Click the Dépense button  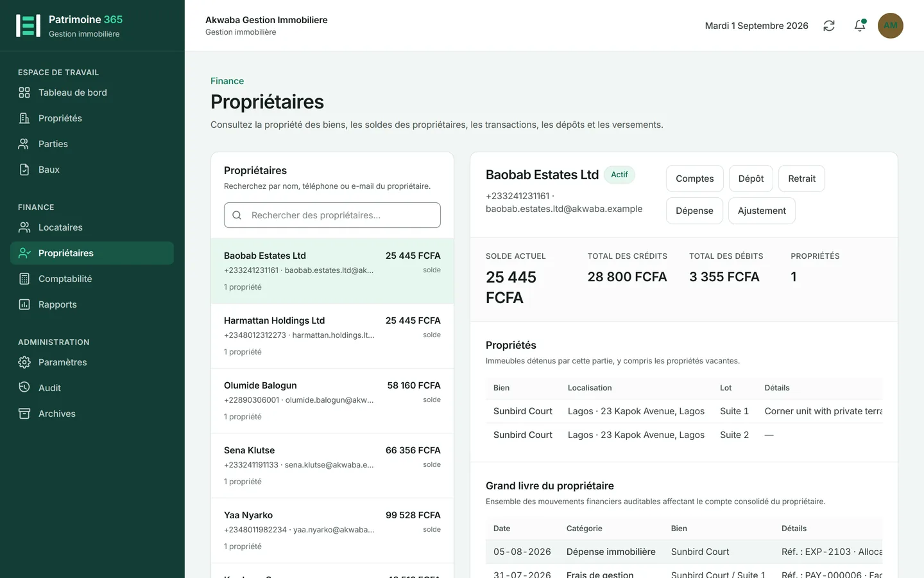(x=694, y=211)
